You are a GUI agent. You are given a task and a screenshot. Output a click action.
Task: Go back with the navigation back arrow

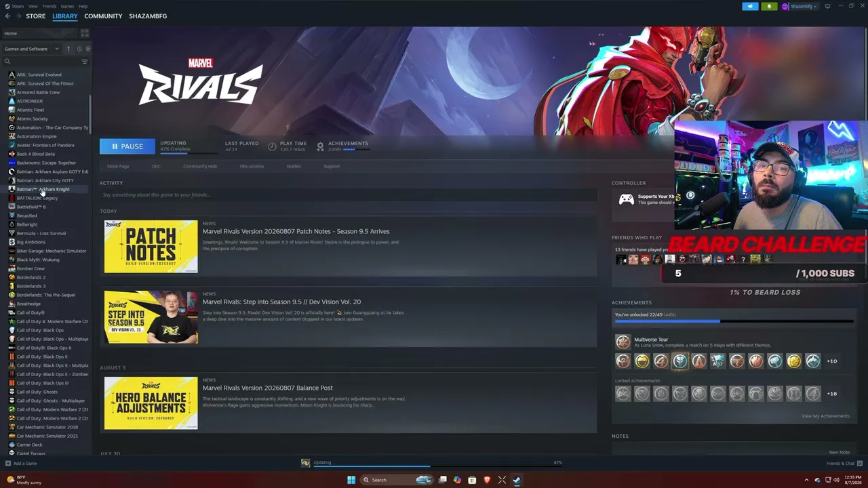pos(8,16)
